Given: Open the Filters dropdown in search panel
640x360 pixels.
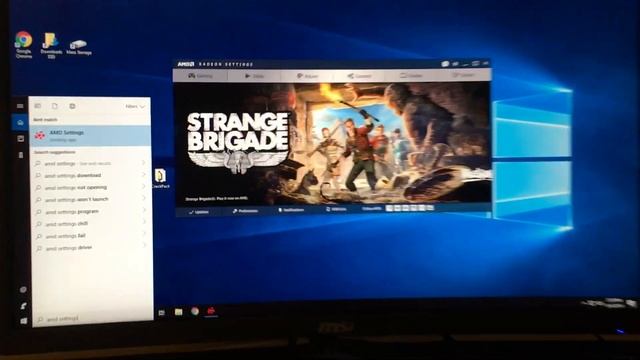Looking at the screenshot, I should pyautogui.click(x=135, y=107).
